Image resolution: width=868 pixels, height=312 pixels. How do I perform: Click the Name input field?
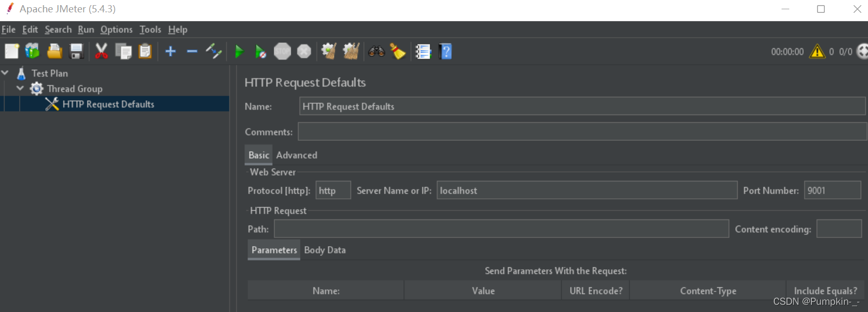click(582, 106)
